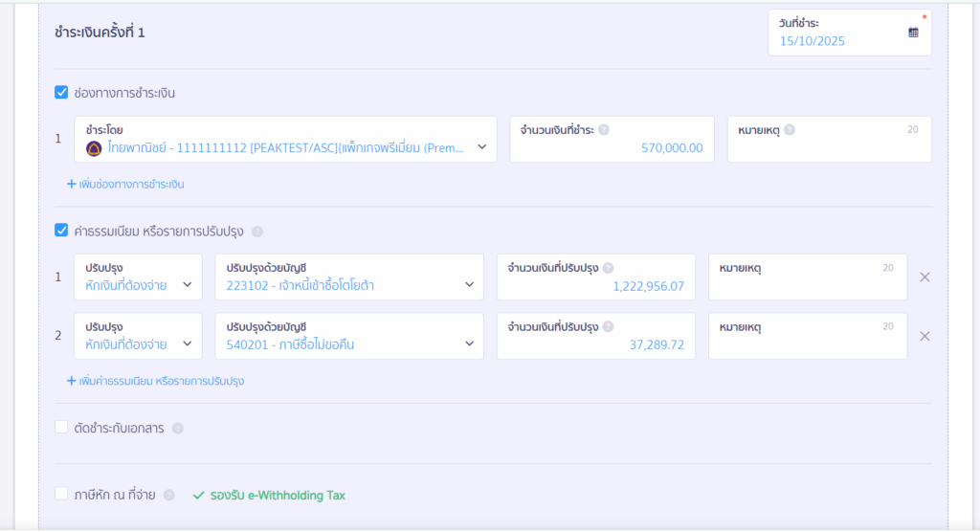Click help icon next to ภาษีหัก ณ ที่จ่าย
980x532 pixels.
pos(168,496)
